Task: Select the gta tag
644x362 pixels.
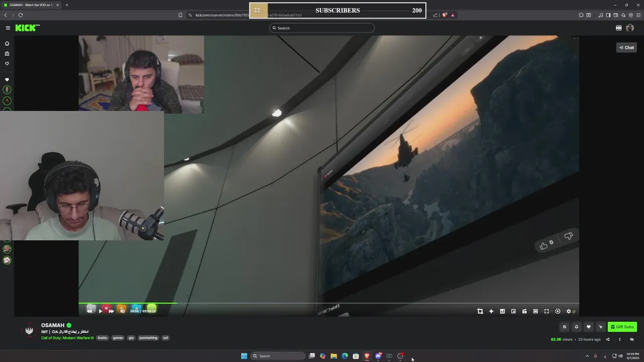Action: point(131,338)
